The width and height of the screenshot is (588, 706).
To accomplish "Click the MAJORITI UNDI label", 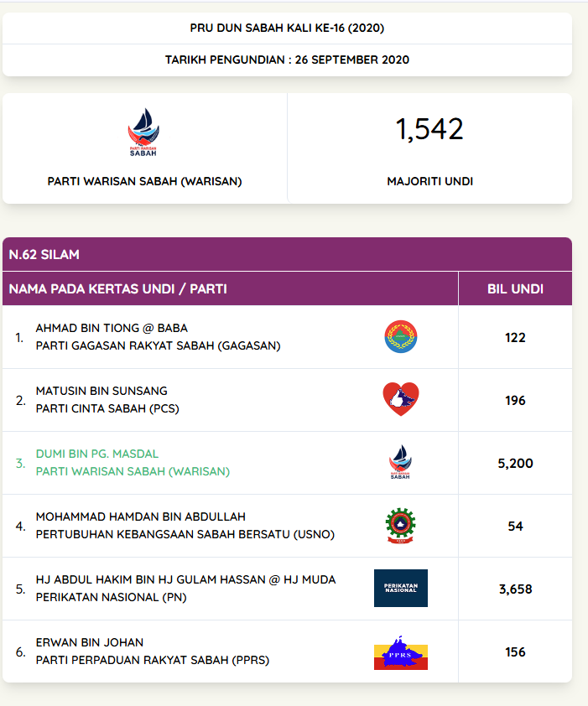I will click(x=429, y=181).
